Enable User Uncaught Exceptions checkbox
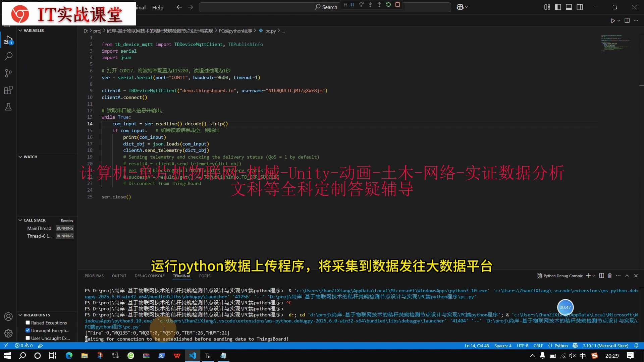Image resolution: width=644 pixels, height=362 pixels. point(28,338)
